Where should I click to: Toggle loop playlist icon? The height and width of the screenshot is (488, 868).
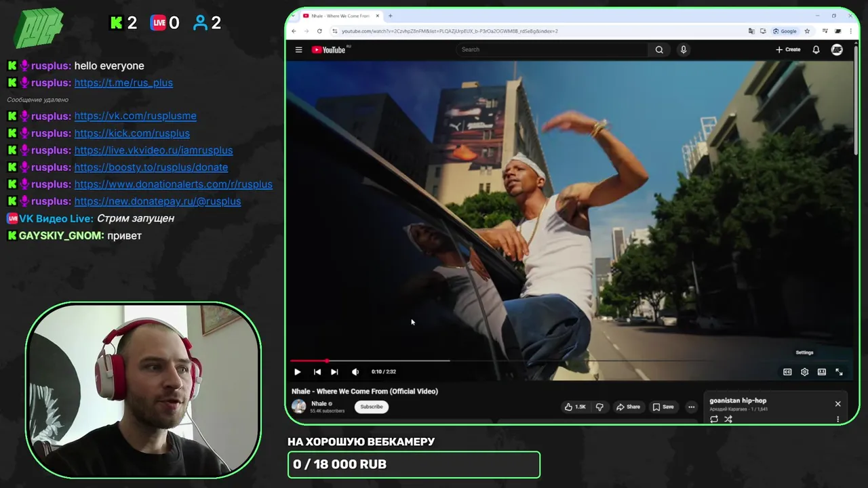[714, 419]
